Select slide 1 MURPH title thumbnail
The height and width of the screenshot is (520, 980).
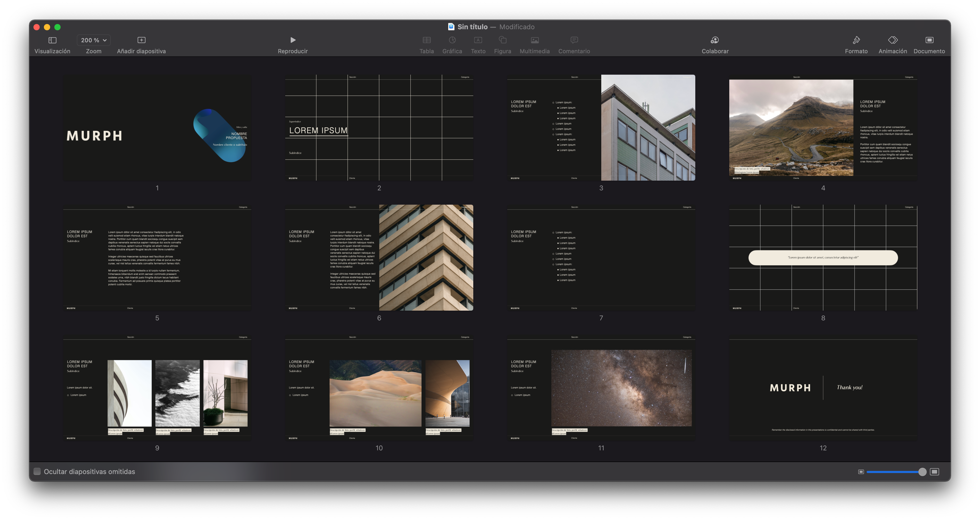pyautogui.click(x=157, y=128)
